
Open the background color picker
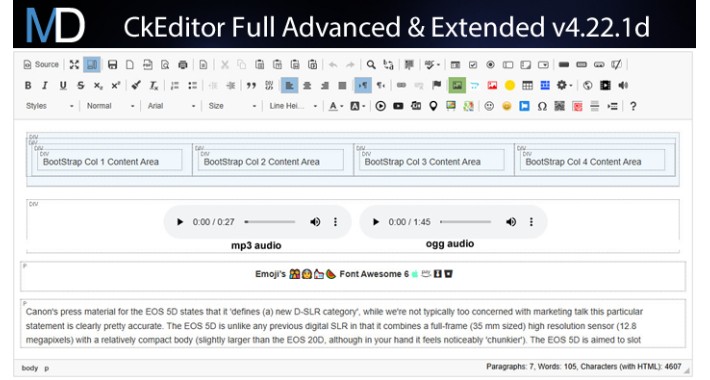[357, 106]
